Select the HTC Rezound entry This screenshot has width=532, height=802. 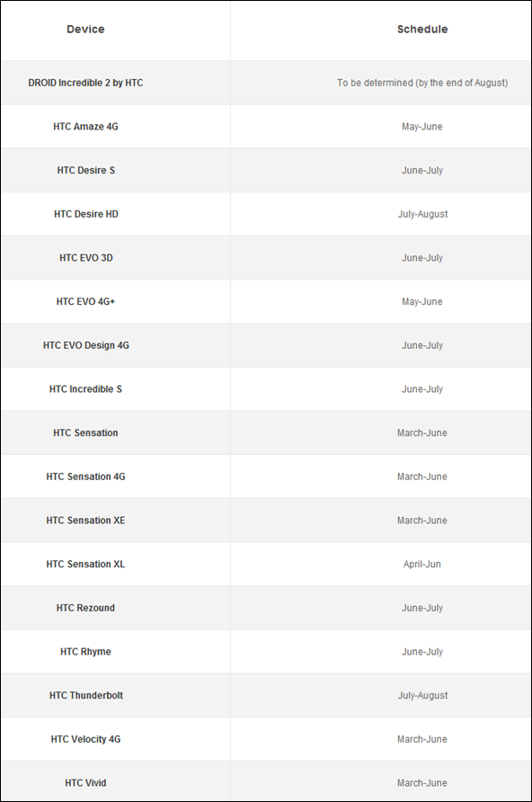[x=85, y=608]
